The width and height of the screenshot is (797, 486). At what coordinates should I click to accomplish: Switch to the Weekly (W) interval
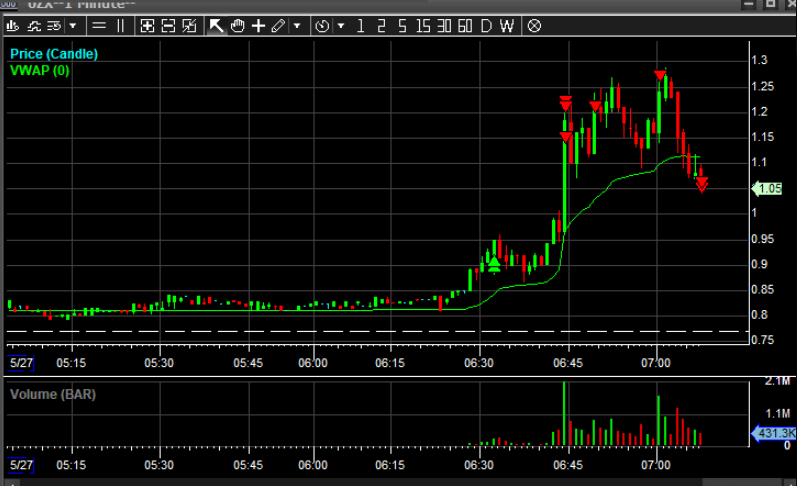click(507, 25)
